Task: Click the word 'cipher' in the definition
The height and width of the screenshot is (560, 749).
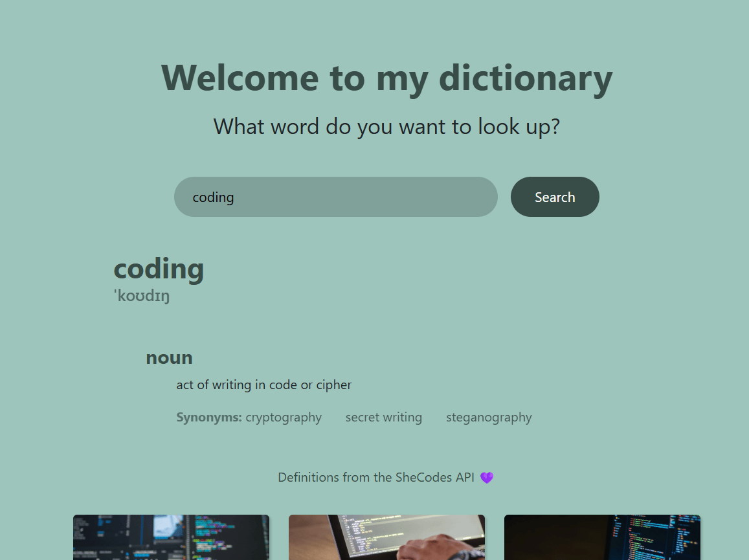Action: [333, 385]
